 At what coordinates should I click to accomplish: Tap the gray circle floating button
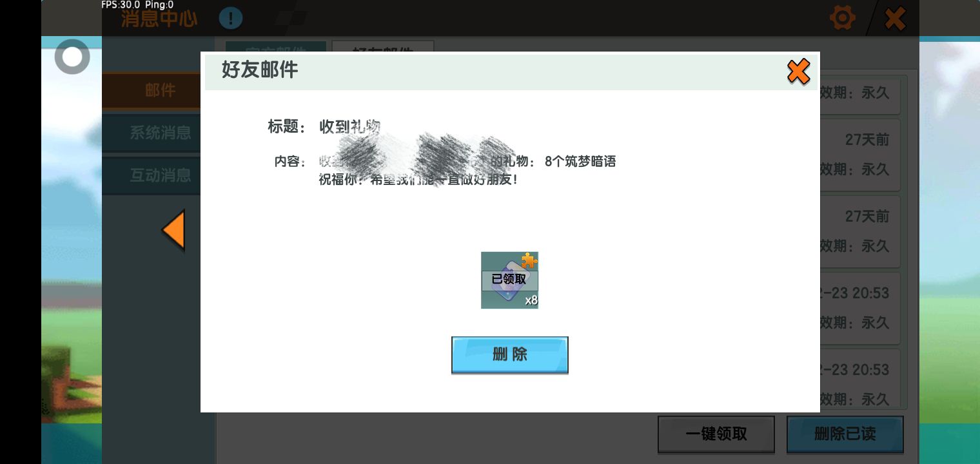coord(72,57)
